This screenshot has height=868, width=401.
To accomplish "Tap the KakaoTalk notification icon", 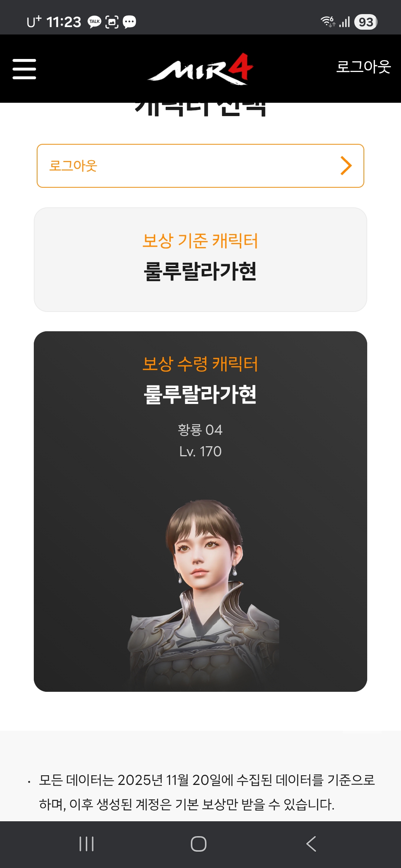I will (94, 22).
